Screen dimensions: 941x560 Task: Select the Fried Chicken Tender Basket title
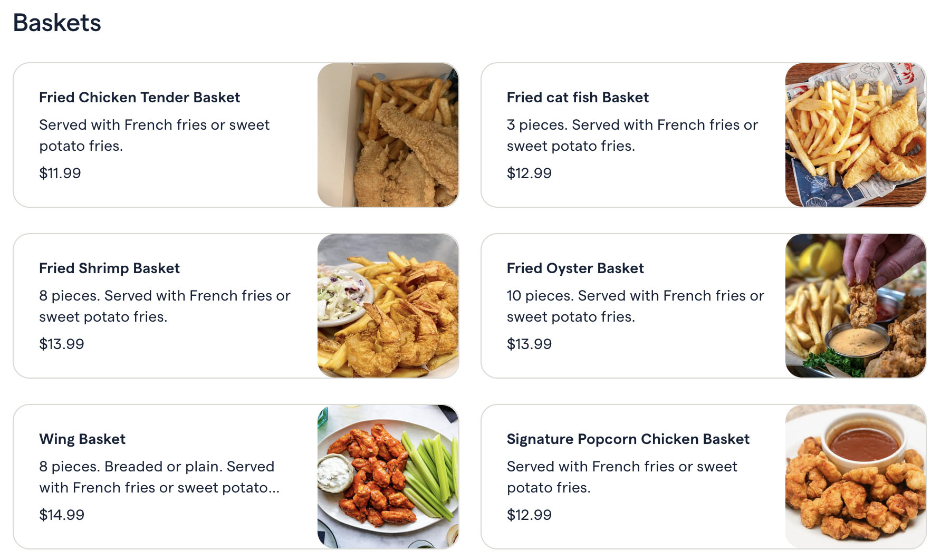pos(139,98)
